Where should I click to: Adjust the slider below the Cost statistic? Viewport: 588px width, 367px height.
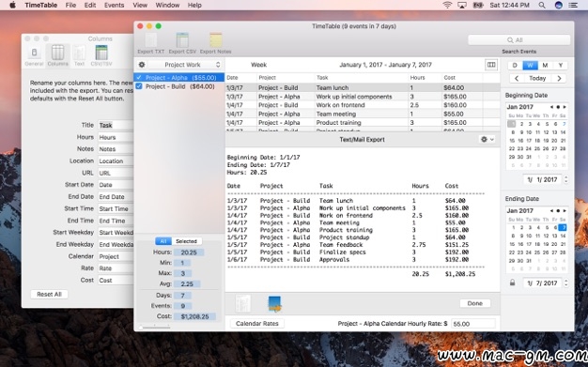(x=154, y=327)
